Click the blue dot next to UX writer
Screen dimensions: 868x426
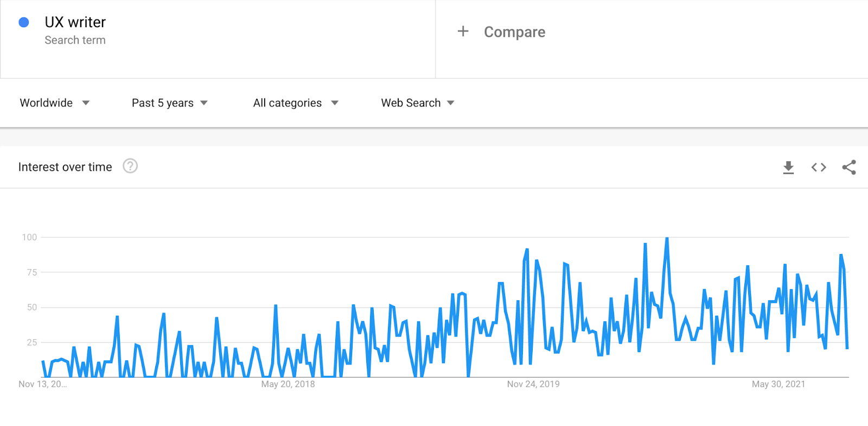coord(24,22)
